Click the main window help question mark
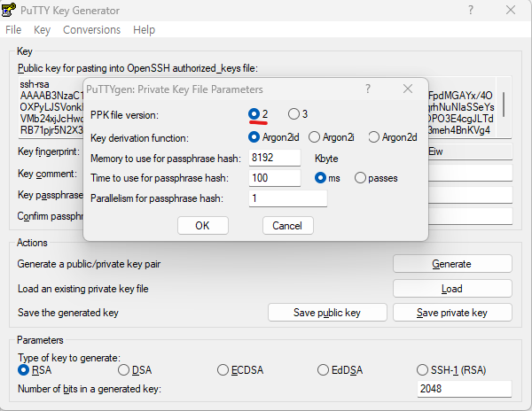532x411 pixels. 471,10
